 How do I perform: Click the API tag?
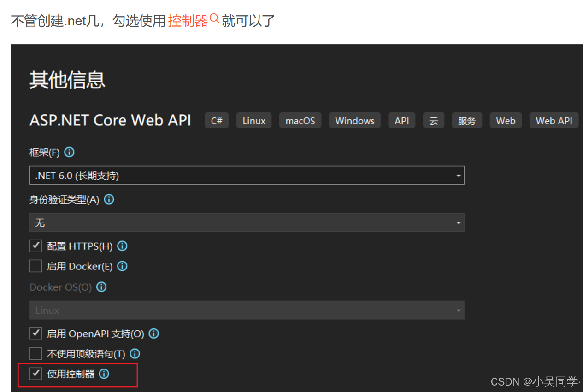pyautogui.click(x=402, y=121)
